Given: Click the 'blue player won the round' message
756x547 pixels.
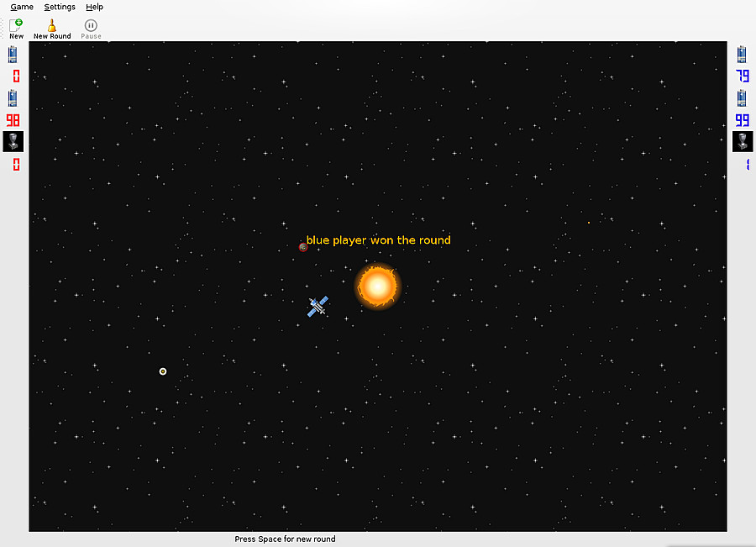Looking at the screenshot, I should tap(379, 240).
